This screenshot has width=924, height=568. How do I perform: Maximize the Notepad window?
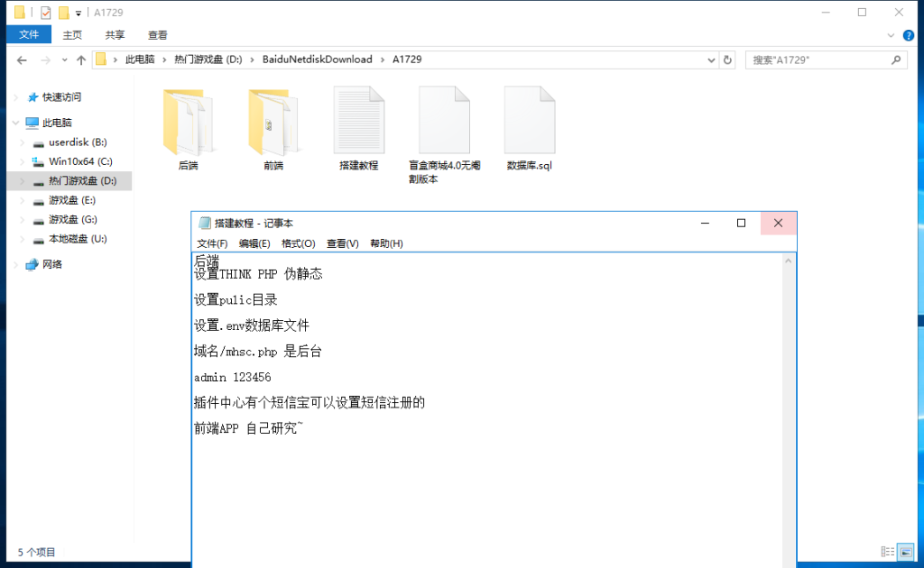[x=742, y=223]
